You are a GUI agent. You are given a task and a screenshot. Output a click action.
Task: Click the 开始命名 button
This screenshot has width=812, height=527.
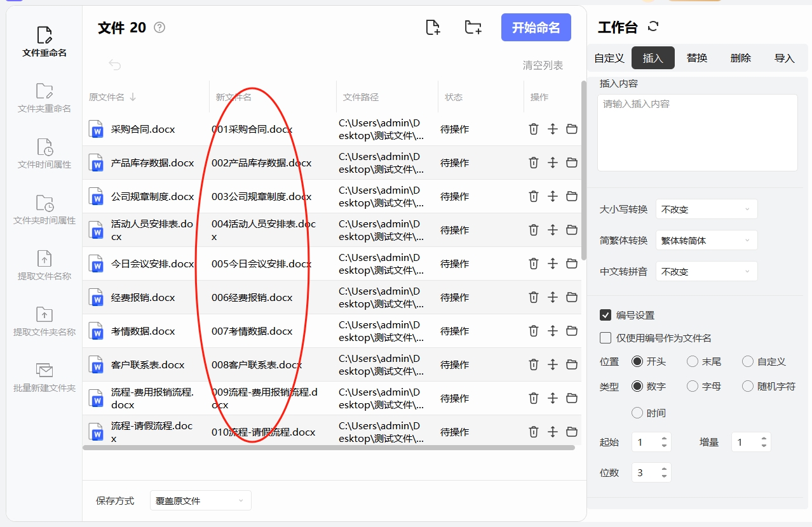[536, 27]
